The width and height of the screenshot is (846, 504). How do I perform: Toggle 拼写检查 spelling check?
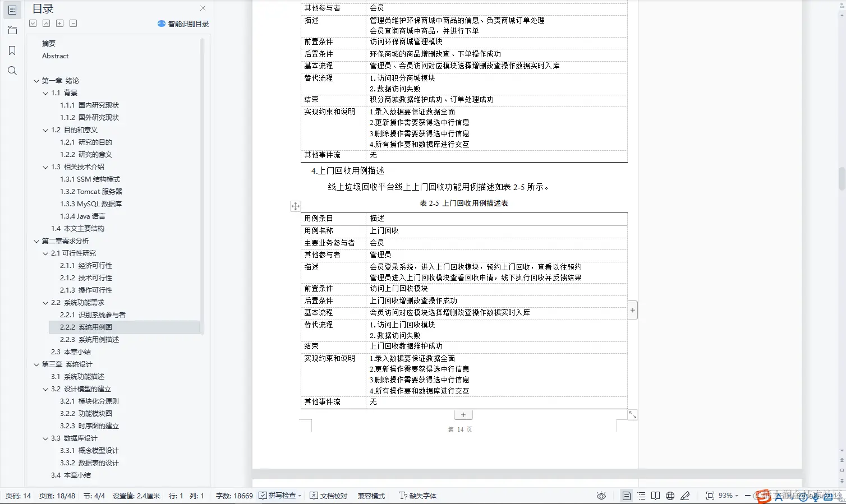(279, 496)
